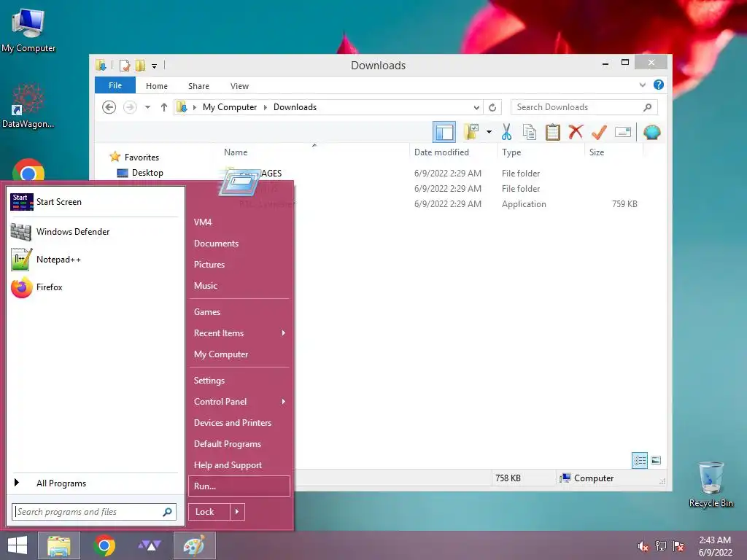
Task: Open Explorer help question mark
Action: click(x=659, y=85)
